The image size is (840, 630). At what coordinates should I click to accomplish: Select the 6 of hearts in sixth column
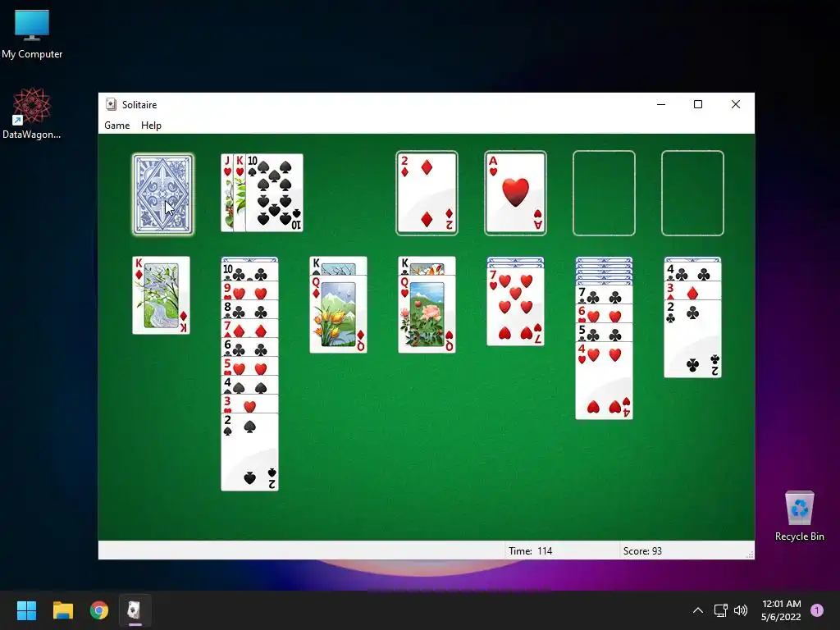point(604,314)
